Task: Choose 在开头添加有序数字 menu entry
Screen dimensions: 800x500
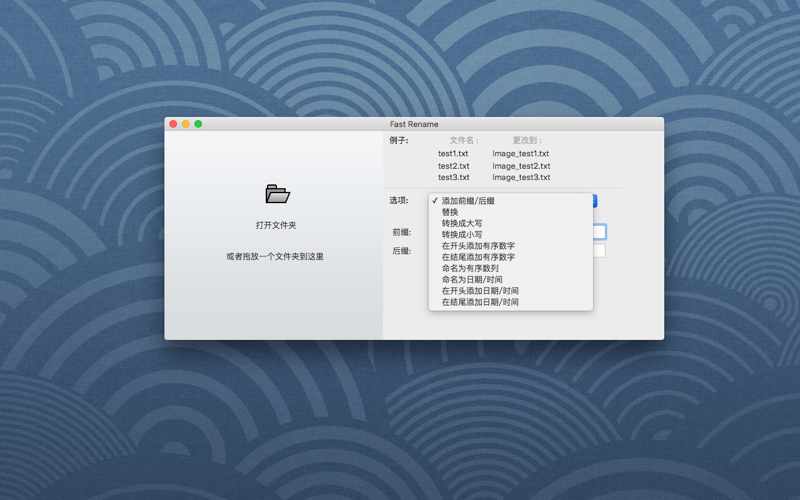Action: click(x=511, y=245)
